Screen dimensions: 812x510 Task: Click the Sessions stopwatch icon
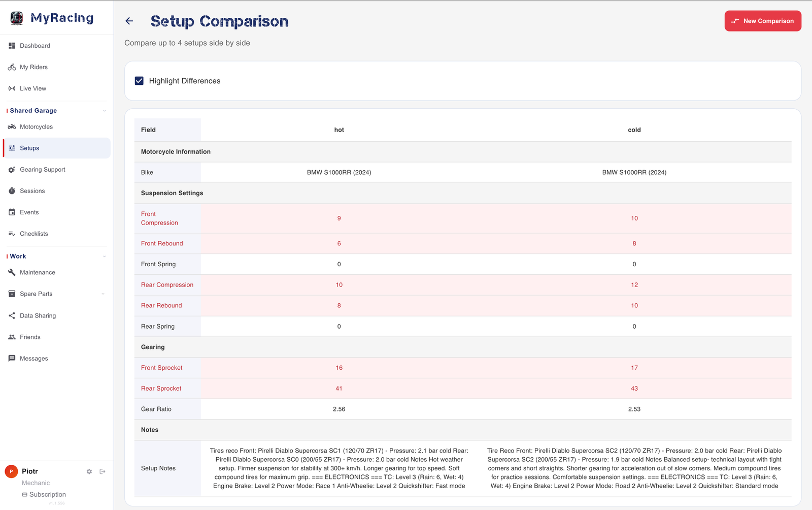coord(12,191)
